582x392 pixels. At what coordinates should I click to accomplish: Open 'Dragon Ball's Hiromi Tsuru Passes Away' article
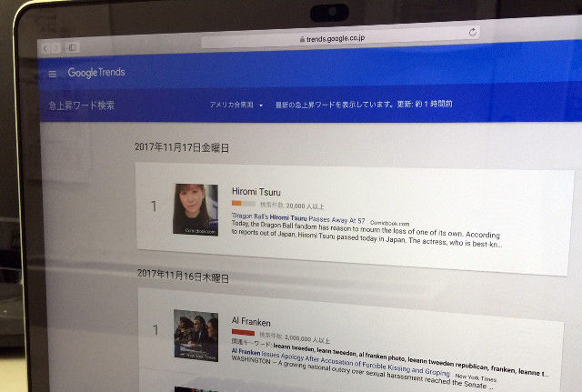(298, 218)
